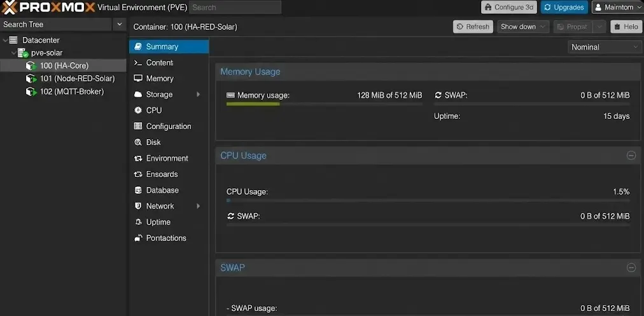Screen dimensions: 644x316
Task: Select 102 (MQTT-Broker) in tree
Action: coord(63,92)
